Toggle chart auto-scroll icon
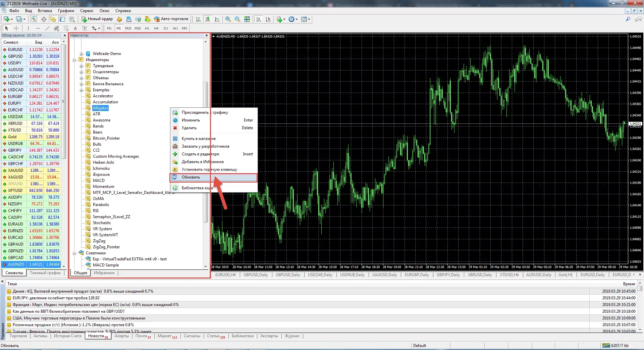 [258, 19]
